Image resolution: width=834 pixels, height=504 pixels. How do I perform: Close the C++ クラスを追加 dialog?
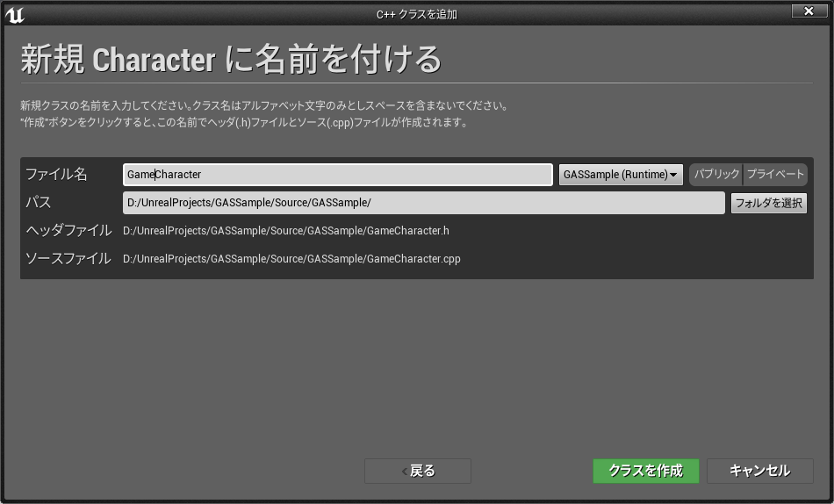(809, 11)
